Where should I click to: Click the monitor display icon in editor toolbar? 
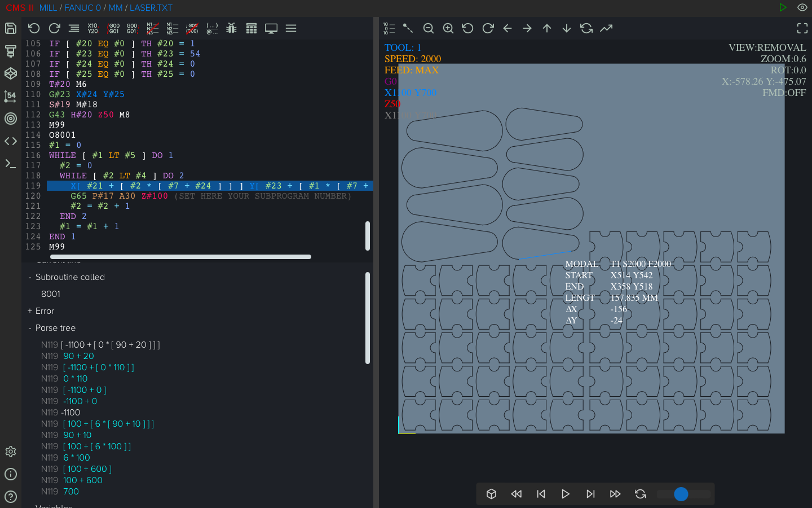click(x=271, y=28)
